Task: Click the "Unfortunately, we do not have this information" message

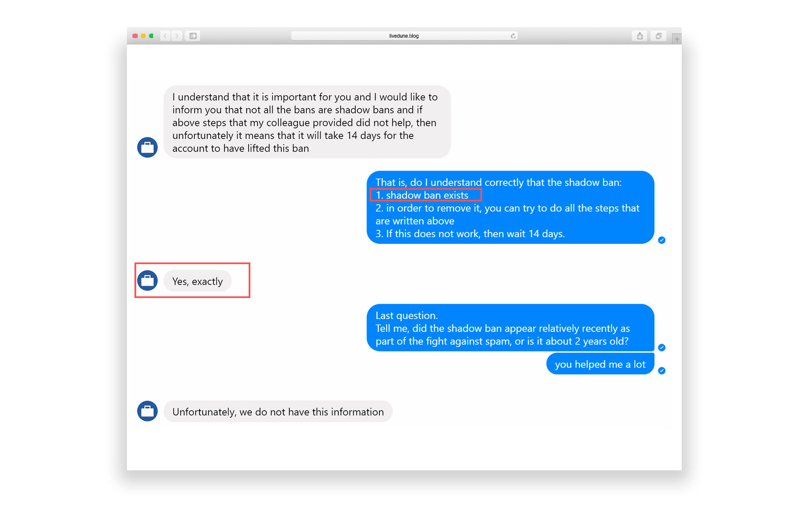Action: [x=278, y=412]
